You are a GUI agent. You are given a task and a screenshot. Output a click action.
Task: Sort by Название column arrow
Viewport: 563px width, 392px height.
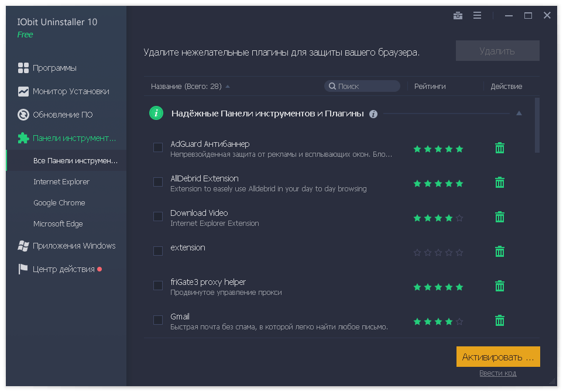228,87
